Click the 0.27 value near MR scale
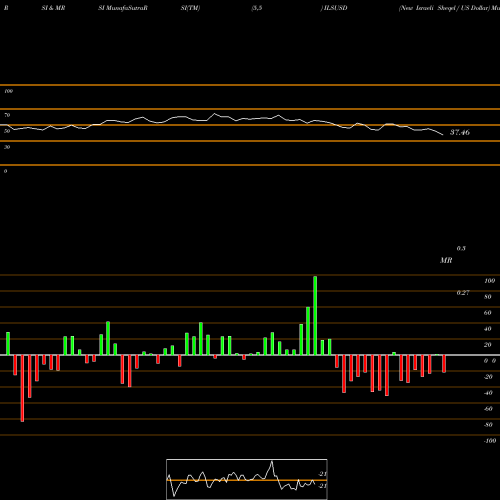Screen dimensions: 500x500 pyautogui.click(x=463, y=293)
